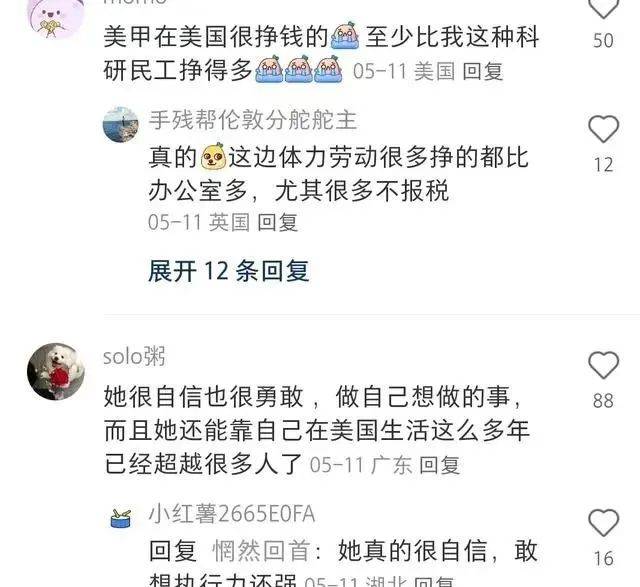Reply to the 05-11 广东 comment
The width and height of the screenshot is (640, 587).
coord(440,465)
